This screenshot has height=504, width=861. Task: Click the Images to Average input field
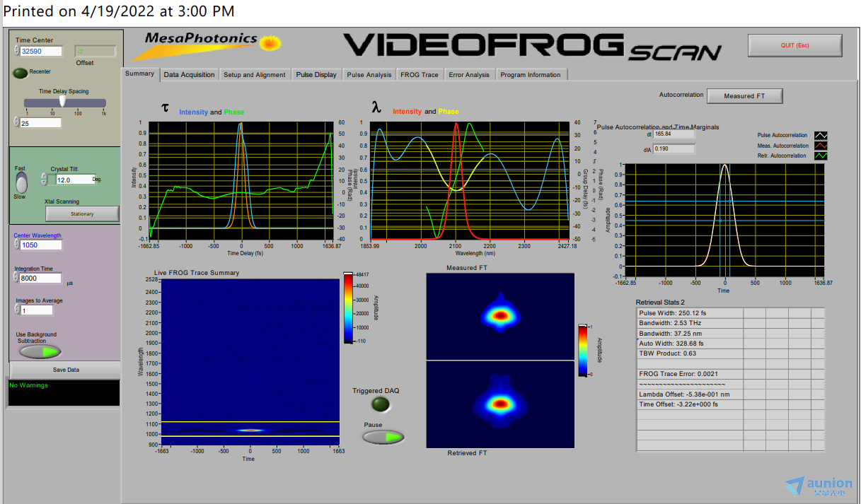click(37, 310)
